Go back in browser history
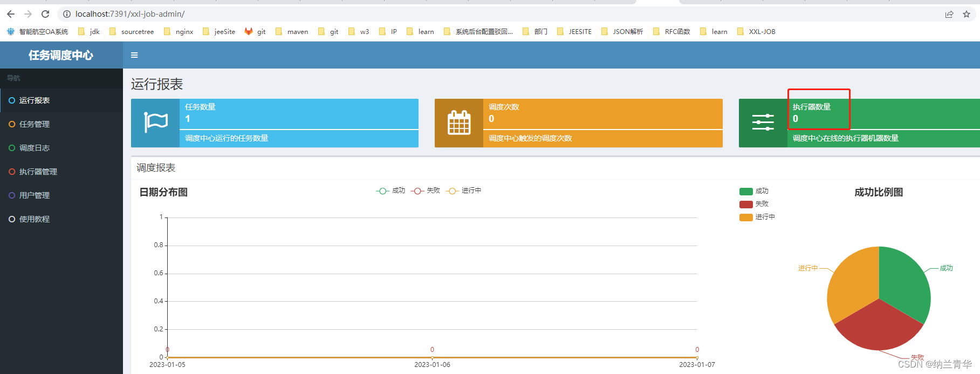 point(11,14)
